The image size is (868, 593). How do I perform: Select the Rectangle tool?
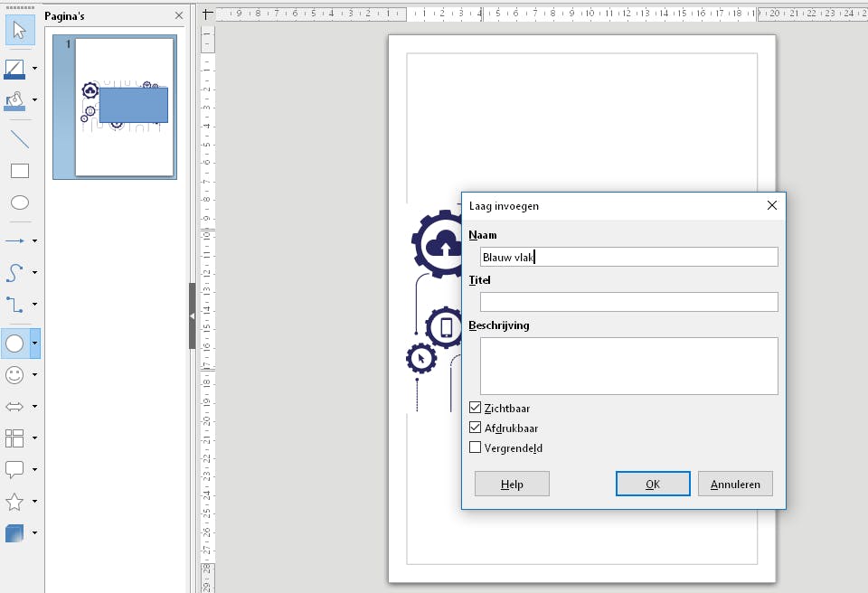[20, 171]
